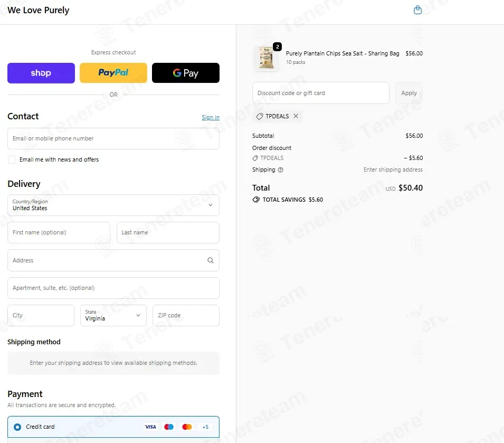Click the tag icon in the TPDEALS chip
Screen dimensions: 504x443
point(260,116)
